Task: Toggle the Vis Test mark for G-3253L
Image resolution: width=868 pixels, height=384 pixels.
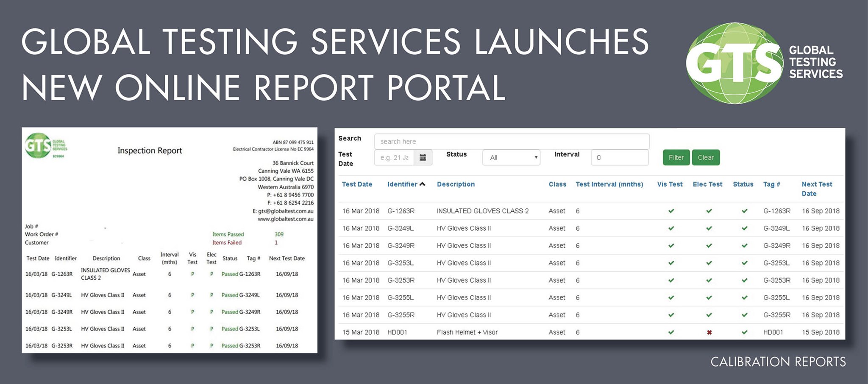Action: (x=671, y=263)
